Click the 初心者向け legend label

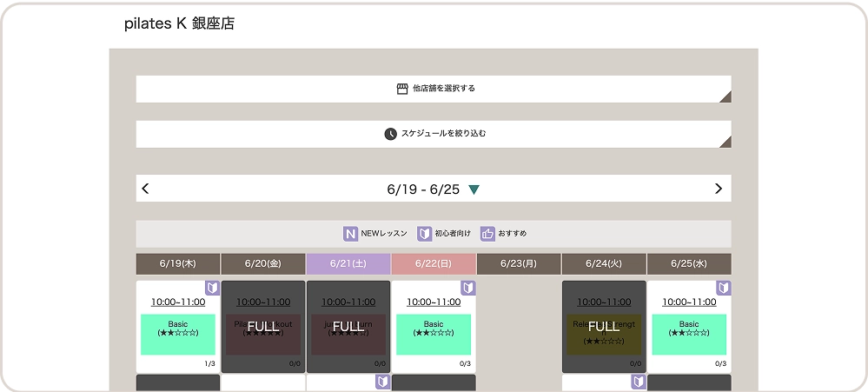coord(453,234)
